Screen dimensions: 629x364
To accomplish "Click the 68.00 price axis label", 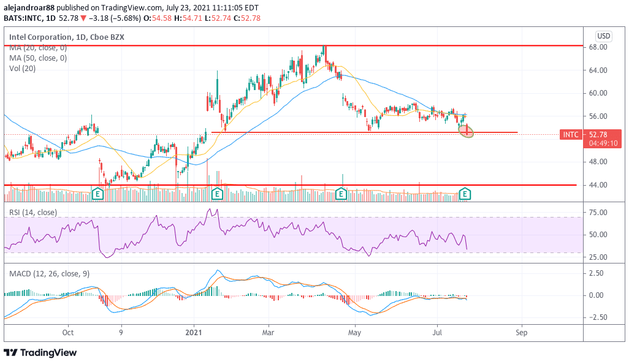I will pos(598,47).
